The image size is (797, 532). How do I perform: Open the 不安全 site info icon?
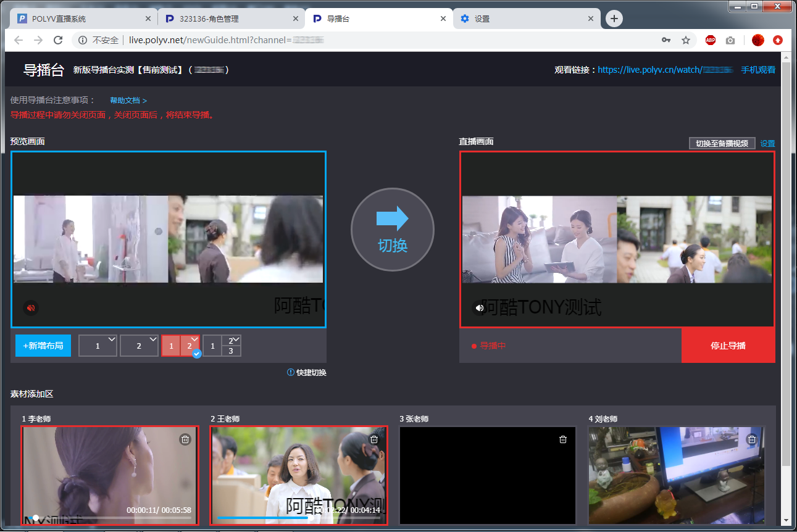83,40
